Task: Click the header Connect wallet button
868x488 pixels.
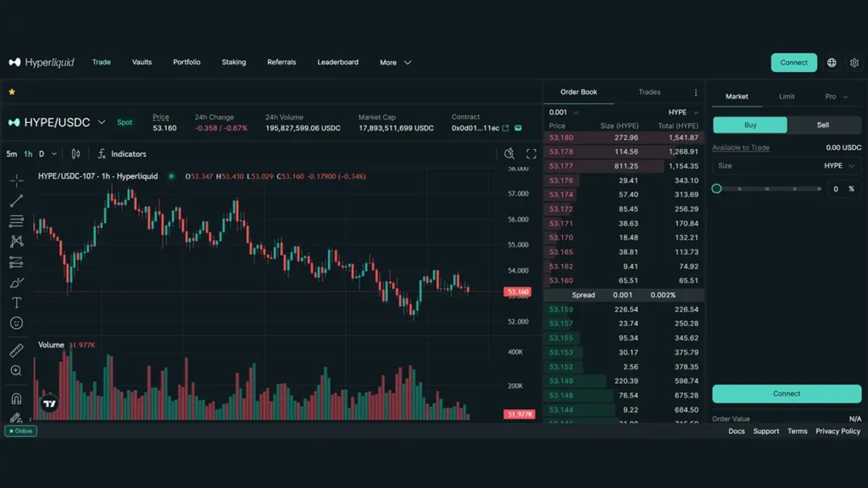Action: tap(793, 63)
